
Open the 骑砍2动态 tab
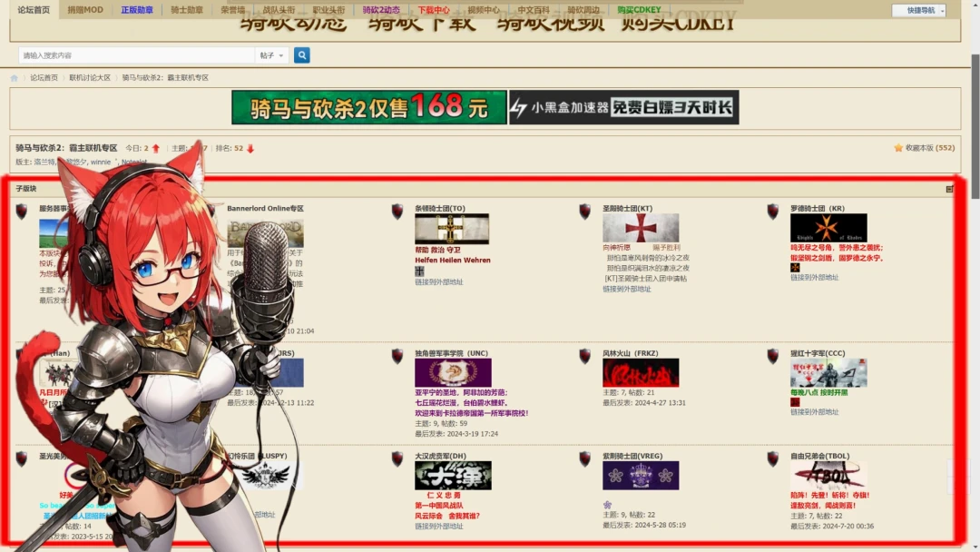point(381,9)
